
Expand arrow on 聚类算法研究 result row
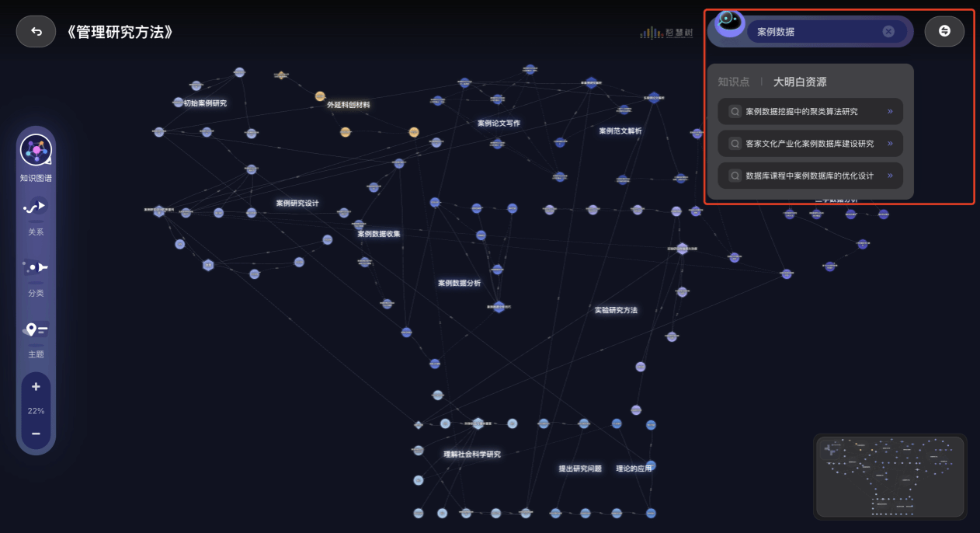pos(890,112)
